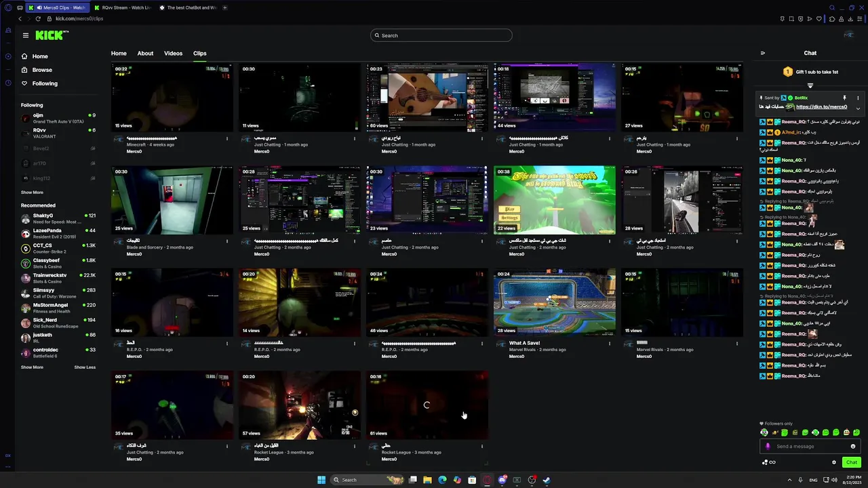Unpin the BotRix pinned message
Viewport: 868px width, 488px height.
tap(844, 98)
